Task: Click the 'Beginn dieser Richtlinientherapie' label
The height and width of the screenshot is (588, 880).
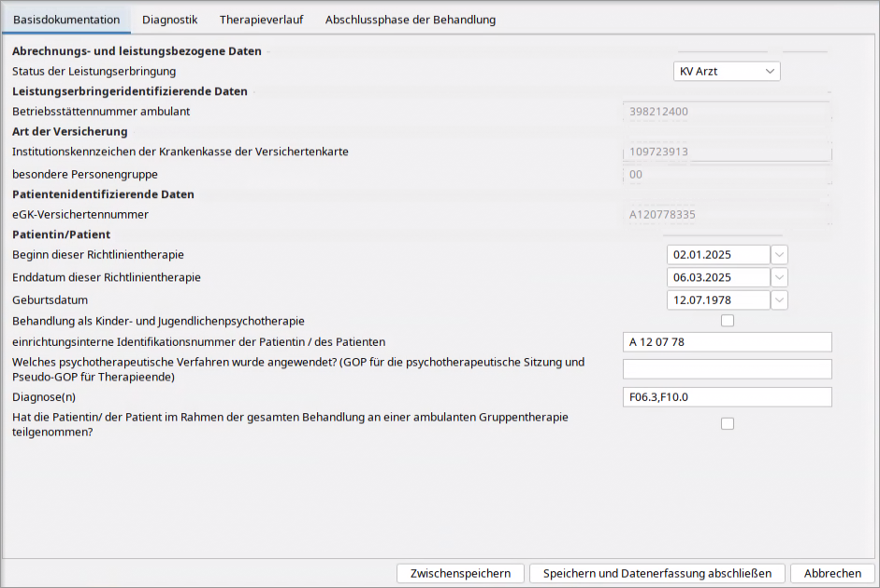Action: 98,254
